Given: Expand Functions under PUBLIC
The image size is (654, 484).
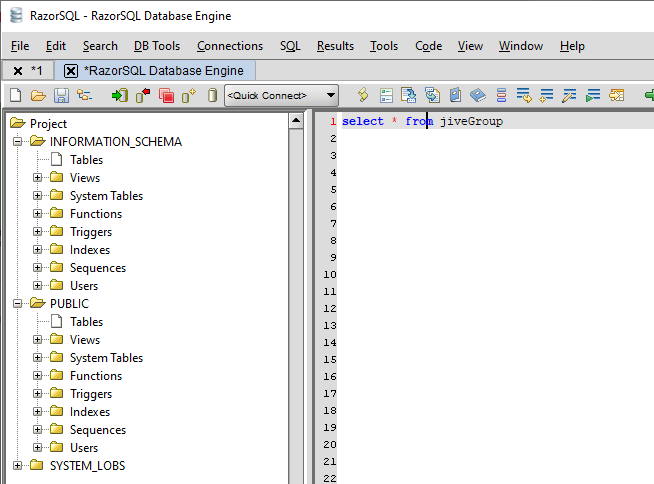Looking at the screenshot, I should coord(38,376).
